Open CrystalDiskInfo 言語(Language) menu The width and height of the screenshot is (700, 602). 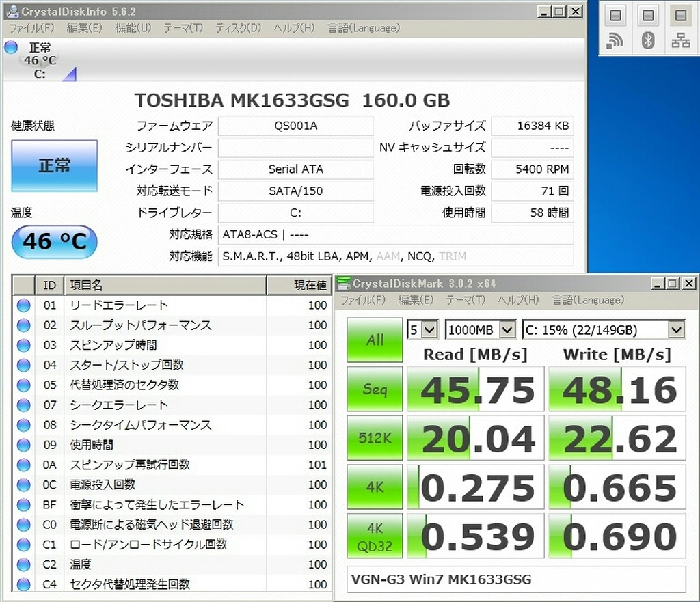click(x=364, y=28)
